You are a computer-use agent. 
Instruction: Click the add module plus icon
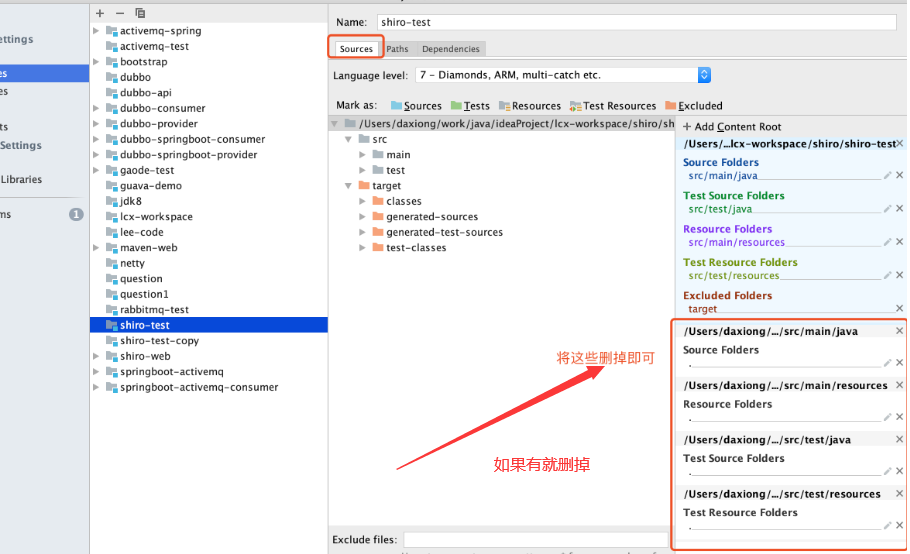100,13
